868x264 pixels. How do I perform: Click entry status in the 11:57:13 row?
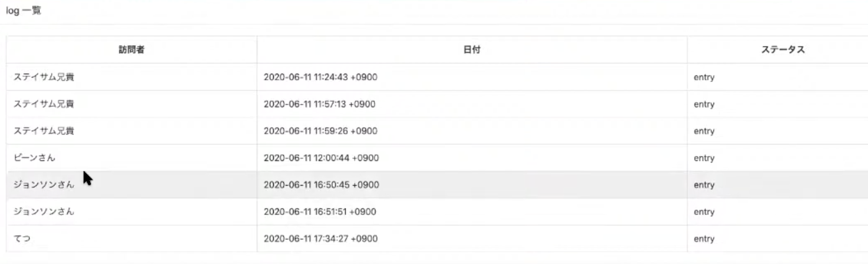[x=704, y=104]
